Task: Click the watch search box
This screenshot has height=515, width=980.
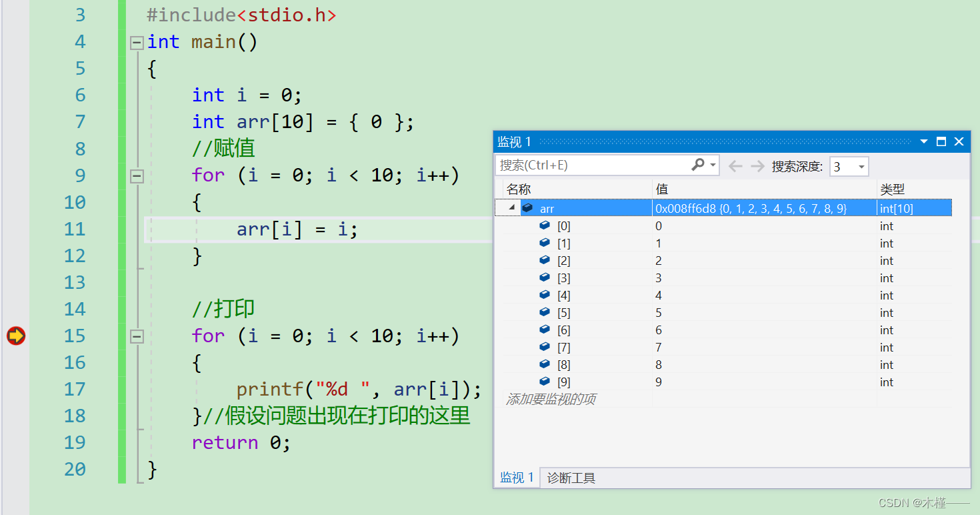Action: (593, 165)
